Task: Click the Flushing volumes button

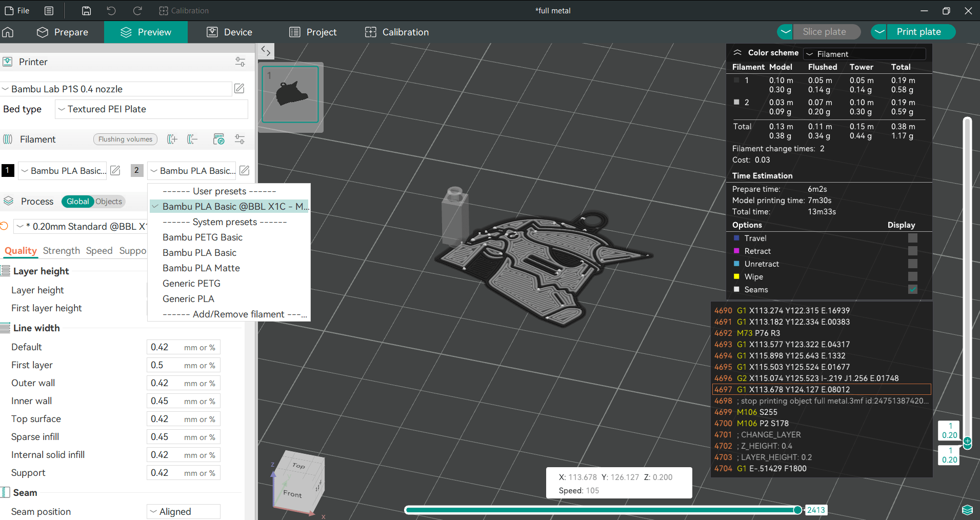Action: pyautogui.click(x=125, y=139)
